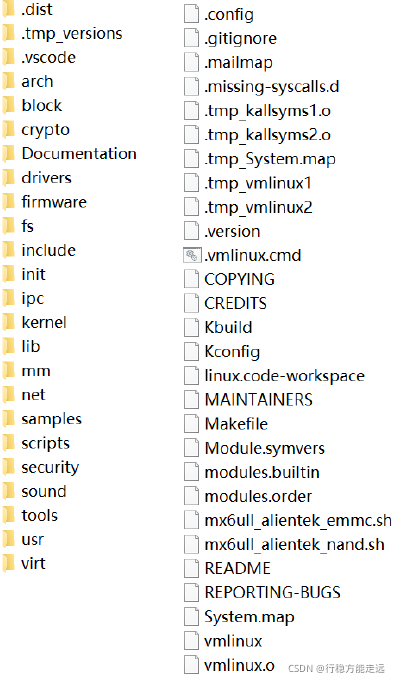Click the file icon beside Kconfig
Screen dimensions: 400x682
(191, 352)
